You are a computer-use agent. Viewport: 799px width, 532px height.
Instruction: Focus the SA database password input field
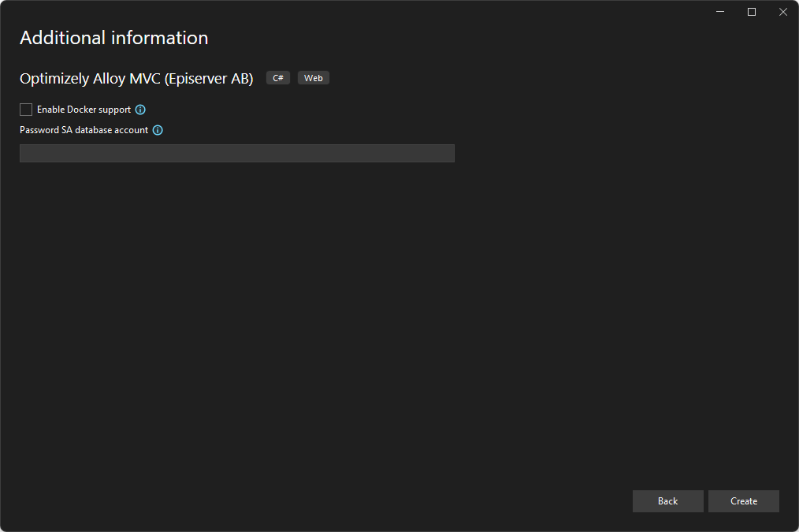coord(236,153)
